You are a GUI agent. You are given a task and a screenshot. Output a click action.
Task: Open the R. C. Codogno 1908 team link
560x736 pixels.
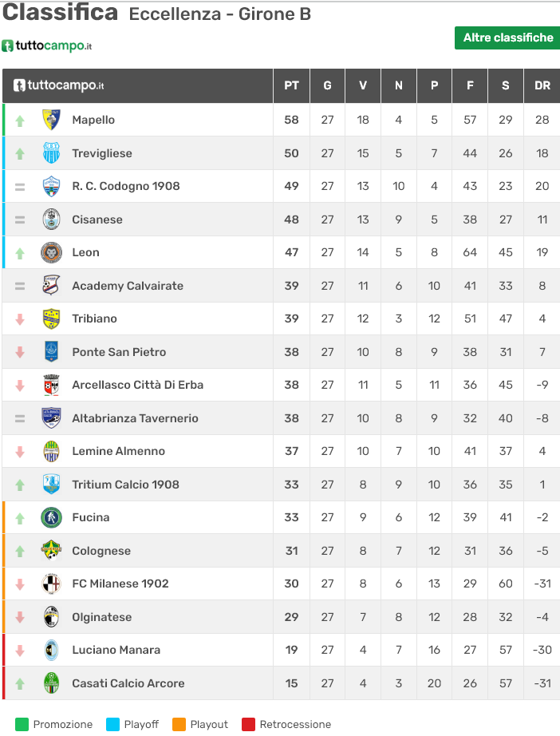pos(126,186)
